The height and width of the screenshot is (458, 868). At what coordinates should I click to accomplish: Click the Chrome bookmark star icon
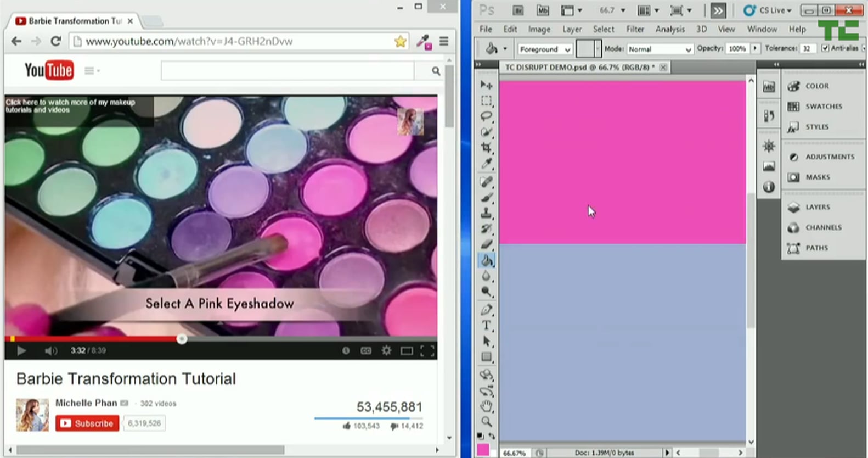pyautogui.click(x=400, y=41)
